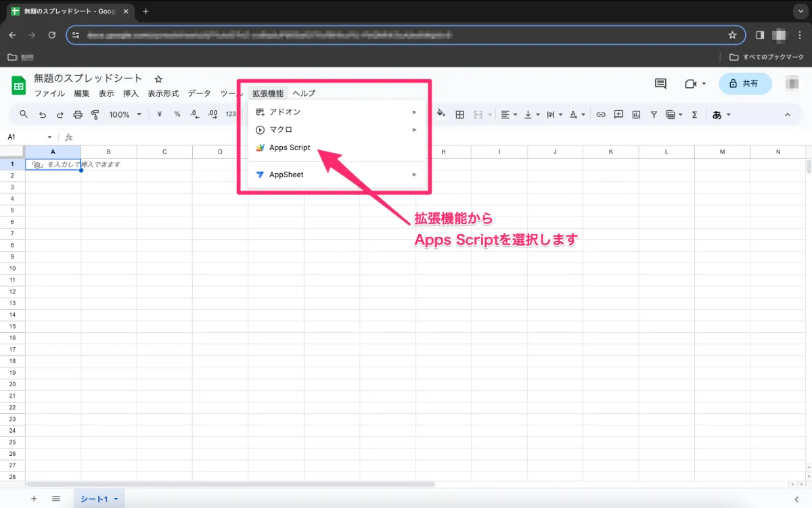Show all sheets list icon
The width and height of the screenshot is (812, 508).
(x=56, y=499)
